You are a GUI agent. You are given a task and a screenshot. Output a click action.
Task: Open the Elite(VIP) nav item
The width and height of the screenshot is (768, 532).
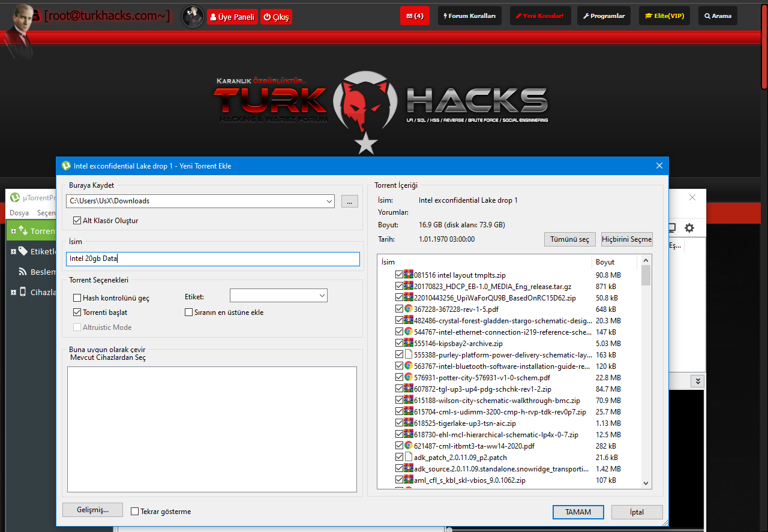coord(665,16)
